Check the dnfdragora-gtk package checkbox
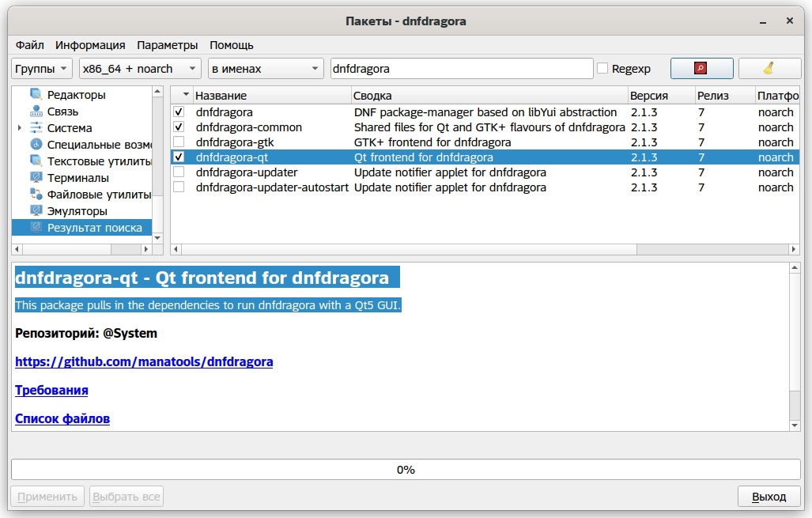 click(x=179, y=142)
